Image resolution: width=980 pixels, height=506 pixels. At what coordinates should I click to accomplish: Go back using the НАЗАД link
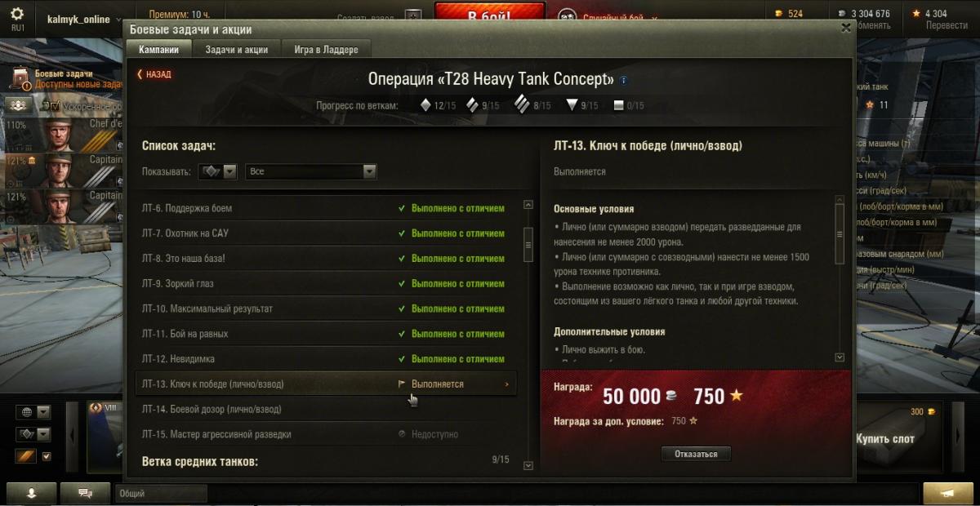click(x=154, y=74)
